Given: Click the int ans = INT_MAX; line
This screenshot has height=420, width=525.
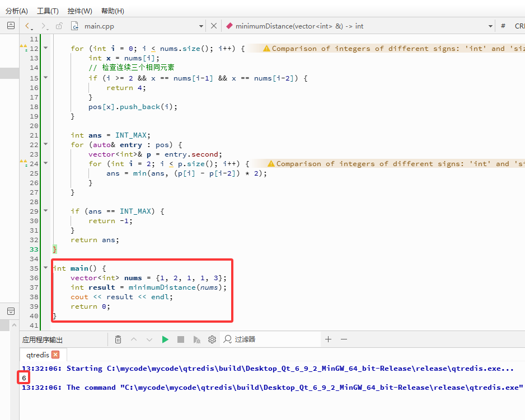Looking at the screenshot, I should [x=110, y=135].
